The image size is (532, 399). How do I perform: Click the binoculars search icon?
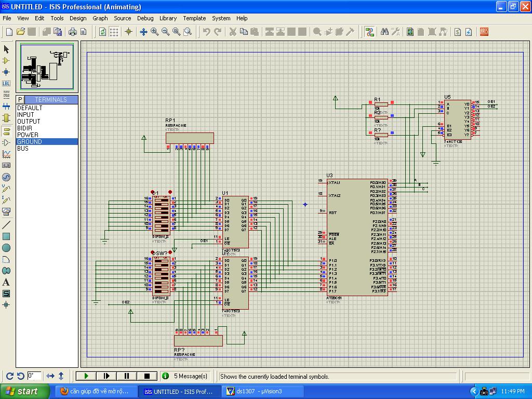pyautogui.click(x=384, y=32)
